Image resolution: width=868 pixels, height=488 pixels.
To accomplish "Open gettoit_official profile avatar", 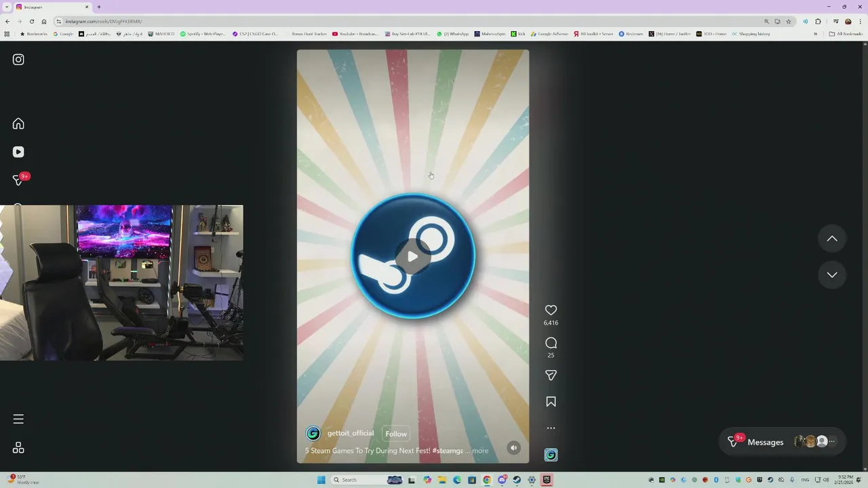I will (313, 434).
